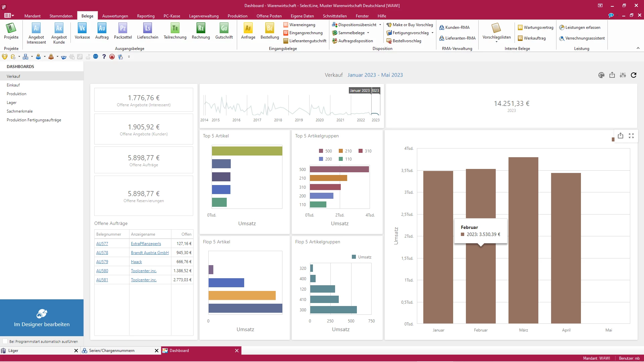This screenshot has height=362, width=644.
Task: Collapse the ribbon with the chevron arrow
Action: click(638, 48)
